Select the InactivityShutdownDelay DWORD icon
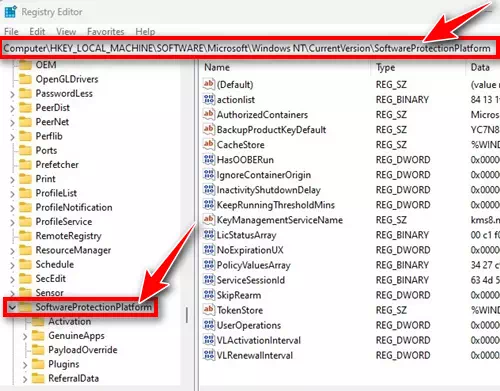The image size is (500, 391). (x=209, y=189)
